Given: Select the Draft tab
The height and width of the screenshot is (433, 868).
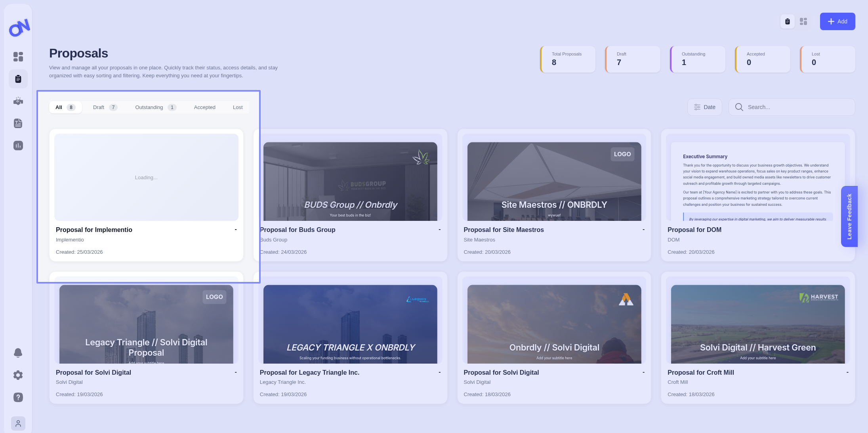Looking at the screenshot, I should point(105,107).
